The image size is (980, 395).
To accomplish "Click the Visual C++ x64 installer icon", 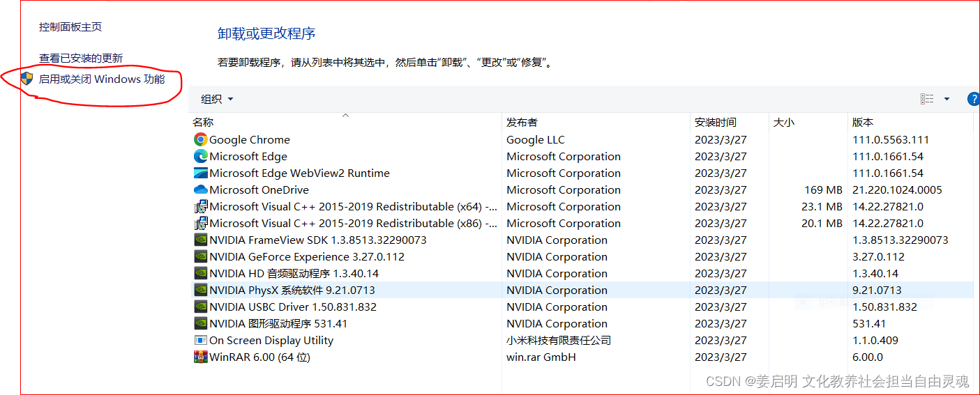I will pos(201,206).
